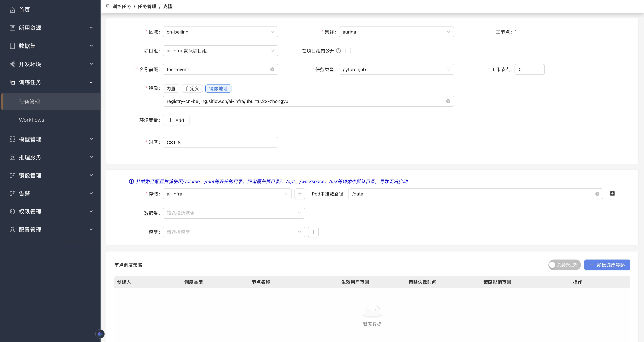This screenshot has width=644, height=342.
Task: Expand the 推理服务 sidebar menu
Action: point(91,157)
